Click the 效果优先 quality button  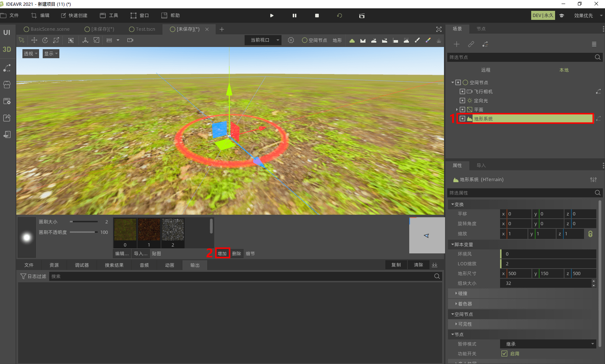[584, 16]
